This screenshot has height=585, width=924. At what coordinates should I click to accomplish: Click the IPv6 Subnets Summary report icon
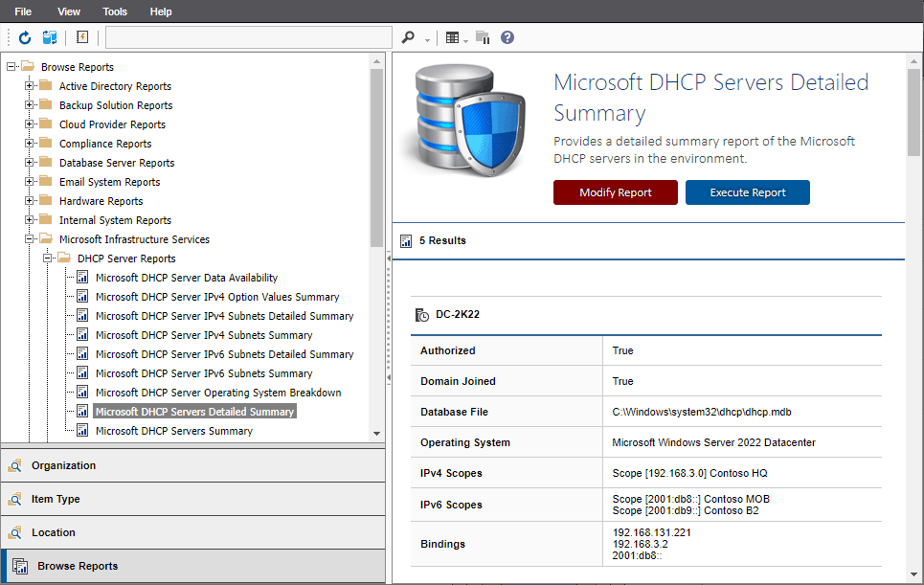coord(83,372)
